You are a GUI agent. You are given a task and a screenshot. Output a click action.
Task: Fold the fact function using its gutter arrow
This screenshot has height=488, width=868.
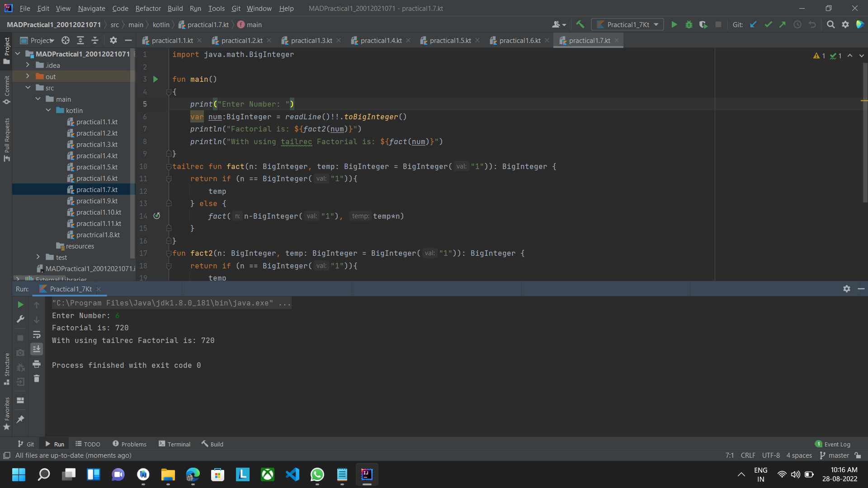[168, 167]
